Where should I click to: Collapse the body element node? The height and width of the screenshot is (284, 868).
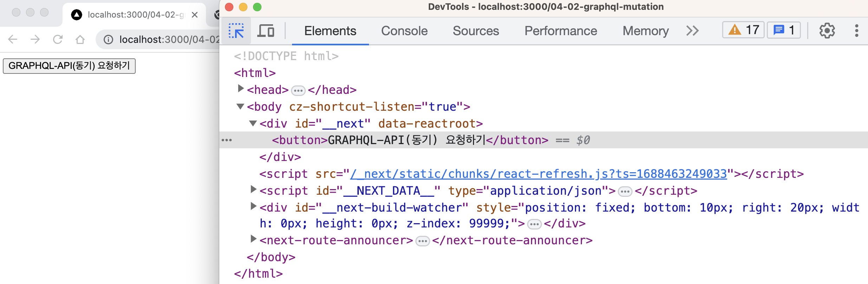click(x=240, y=106)
